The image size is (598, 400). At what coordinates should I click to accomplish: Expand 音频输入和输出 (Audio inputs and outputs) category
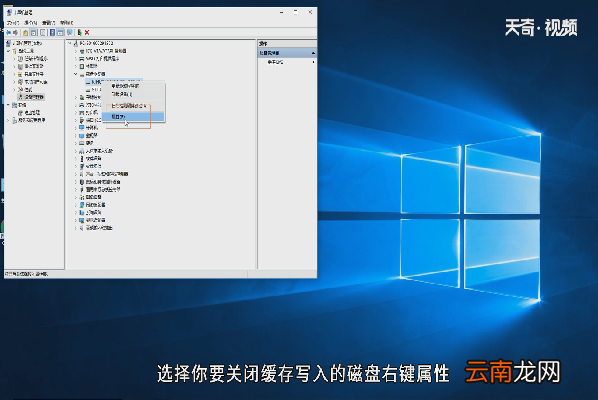[x=76, y=228]
